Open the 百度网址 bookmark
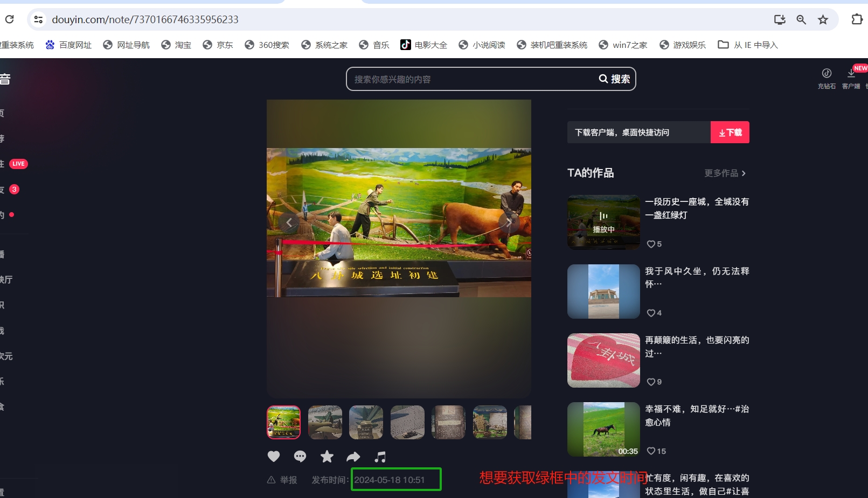The image size is (868, 498). [x=68, y=45]
